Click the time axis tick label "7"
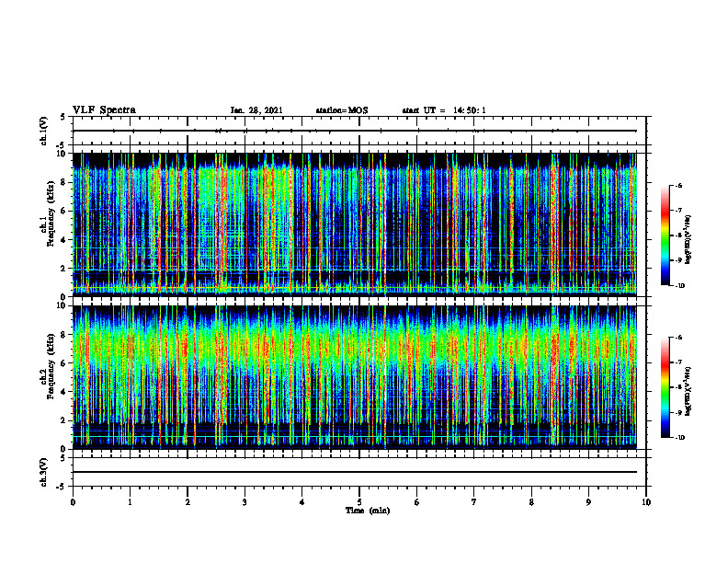The width and height of the screenshot is (728, 563). point(474,502)
